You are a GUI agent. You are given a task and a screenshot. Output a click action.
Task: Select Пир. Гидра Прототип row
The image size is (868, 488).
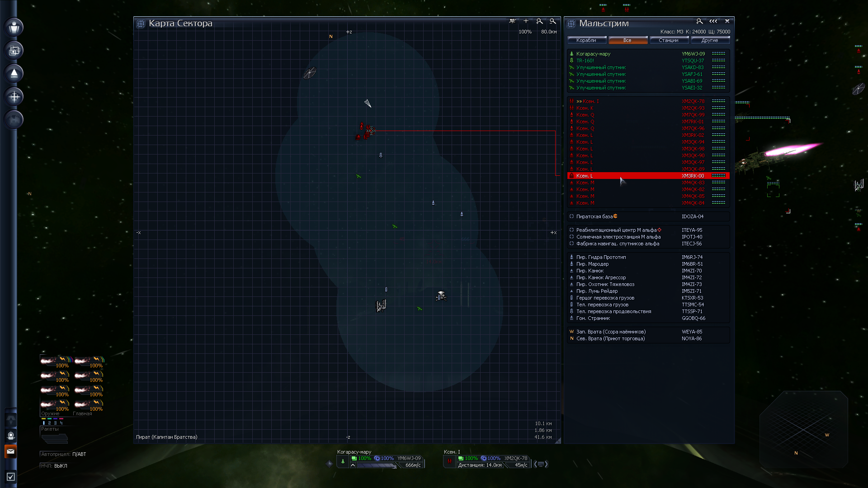click(648, 257)
